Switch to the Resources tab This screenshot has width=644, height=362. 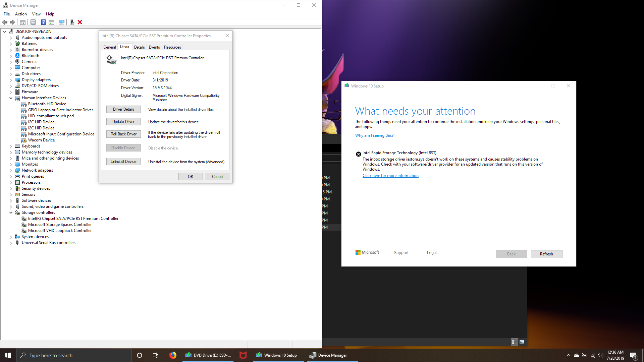point(172,47)
